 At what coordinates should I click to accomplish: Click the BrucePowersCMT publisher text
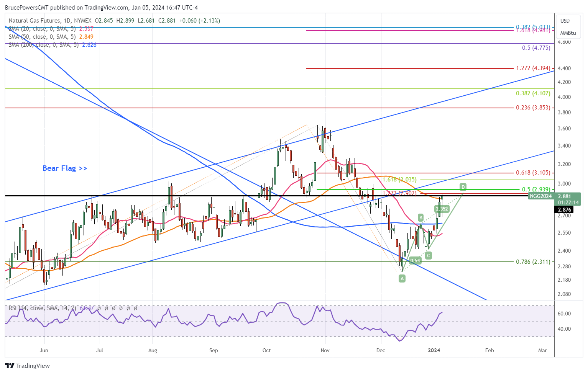click(26, 7)
